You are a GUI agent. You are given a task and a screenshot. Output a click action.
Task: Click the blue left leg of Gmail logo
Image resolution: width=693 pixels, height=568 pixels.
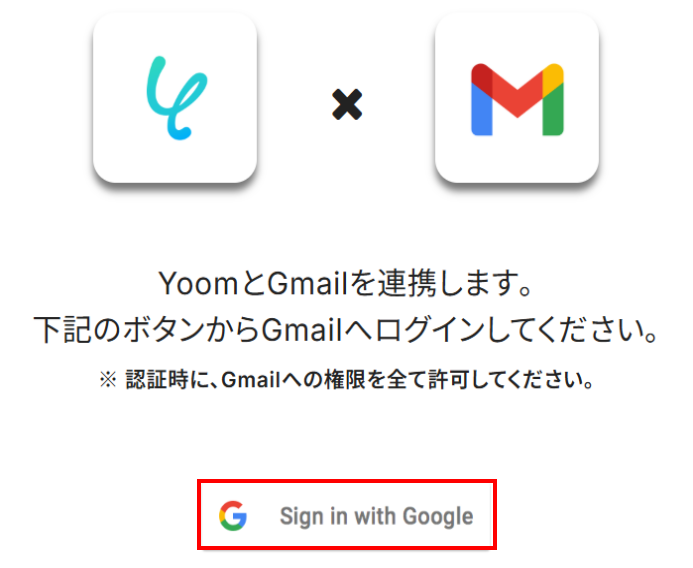click(x=482, y=109)
